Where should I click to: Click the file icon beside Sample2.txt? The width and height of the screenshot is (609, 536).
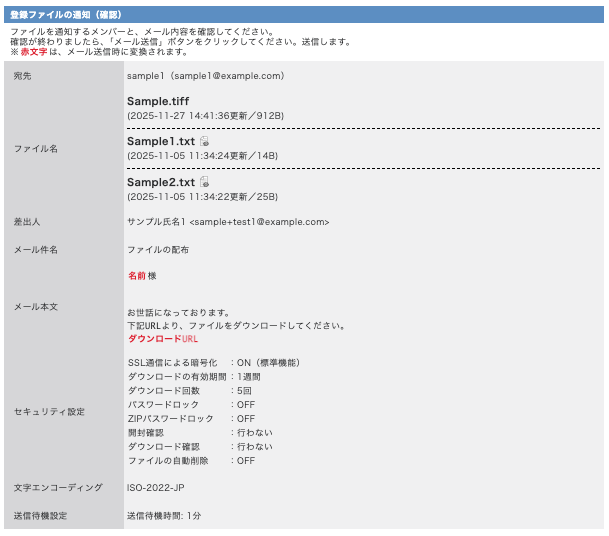click(x=204, y=182)
